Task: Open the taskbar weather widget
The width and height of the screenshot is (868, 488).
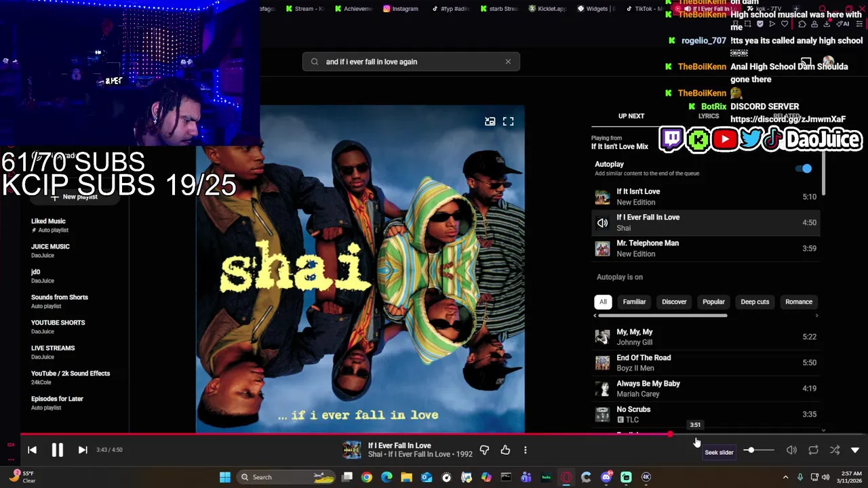Action: tap(22, 477)
